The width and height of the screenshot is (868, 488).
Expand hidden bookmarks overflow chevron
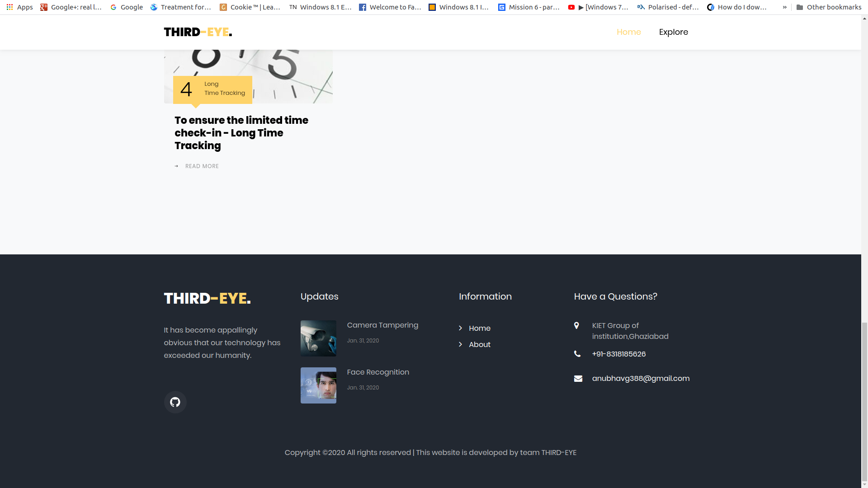click(784, 7)
